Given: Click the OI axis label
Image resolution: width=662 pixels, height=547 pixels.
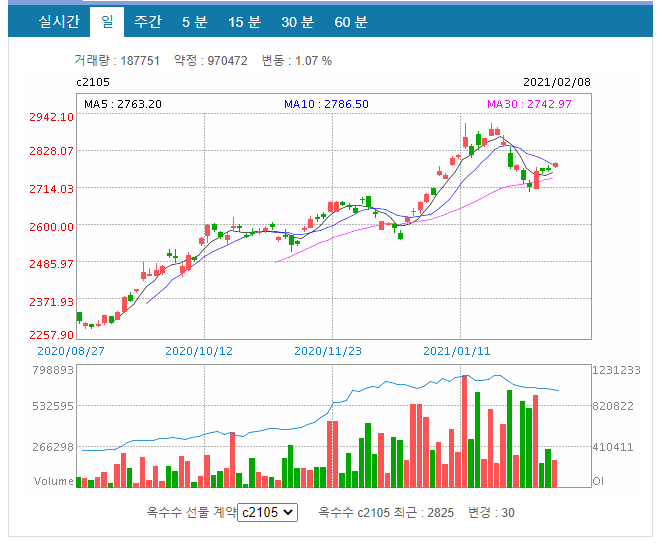Looking at the screenshot, I should click(x=598, y=481).
